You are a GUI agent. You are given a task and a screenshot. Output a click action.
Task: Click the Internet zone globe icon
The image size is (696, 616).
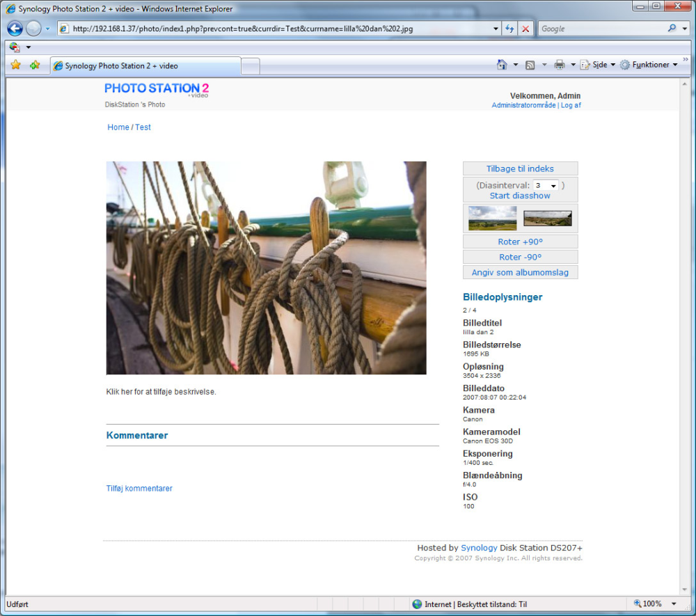click(417, 604)
